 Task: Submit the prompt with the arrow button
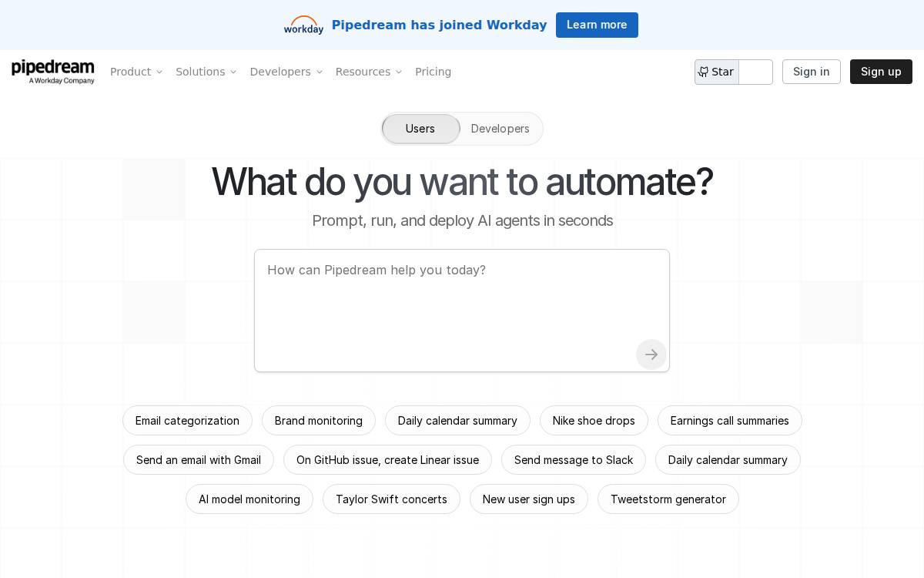(x=651, y=355)
